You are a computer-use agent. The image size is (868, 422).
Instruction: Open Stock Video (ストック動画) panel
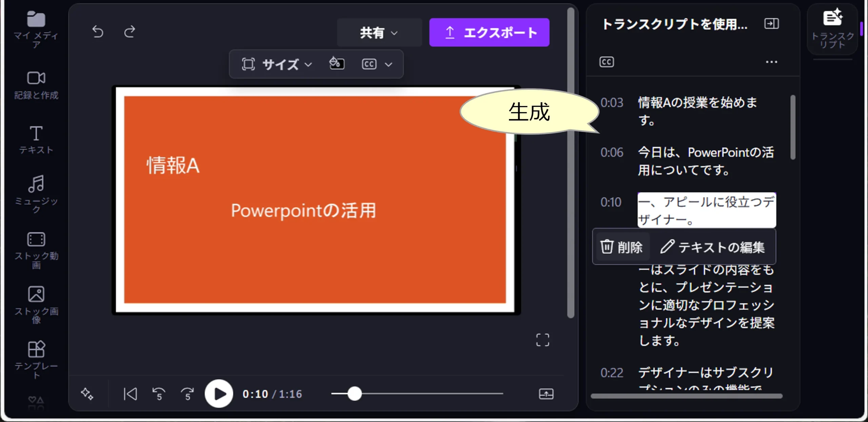coord(36,240)
